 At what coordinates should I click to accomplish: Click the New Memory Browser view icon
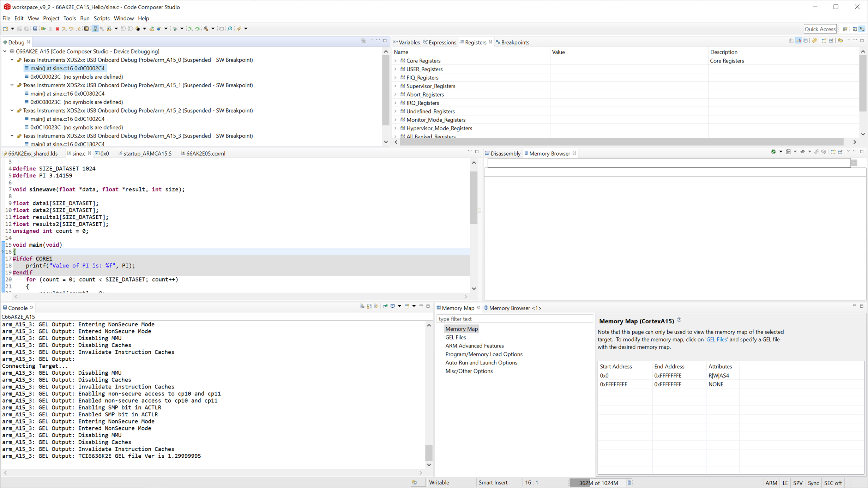833,152
